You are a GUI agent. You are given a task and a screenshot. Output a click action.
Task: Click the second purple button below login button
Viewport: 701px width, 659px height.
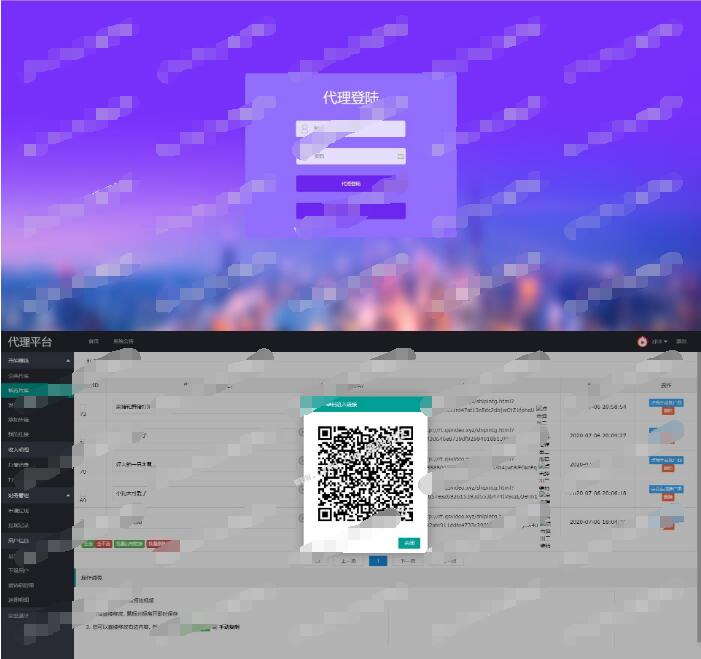point(350,211)
